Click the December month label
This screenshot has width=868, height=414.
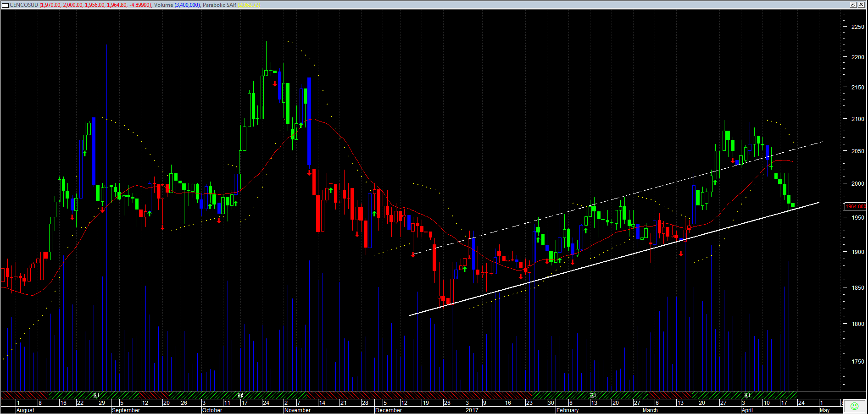[388, 410]
